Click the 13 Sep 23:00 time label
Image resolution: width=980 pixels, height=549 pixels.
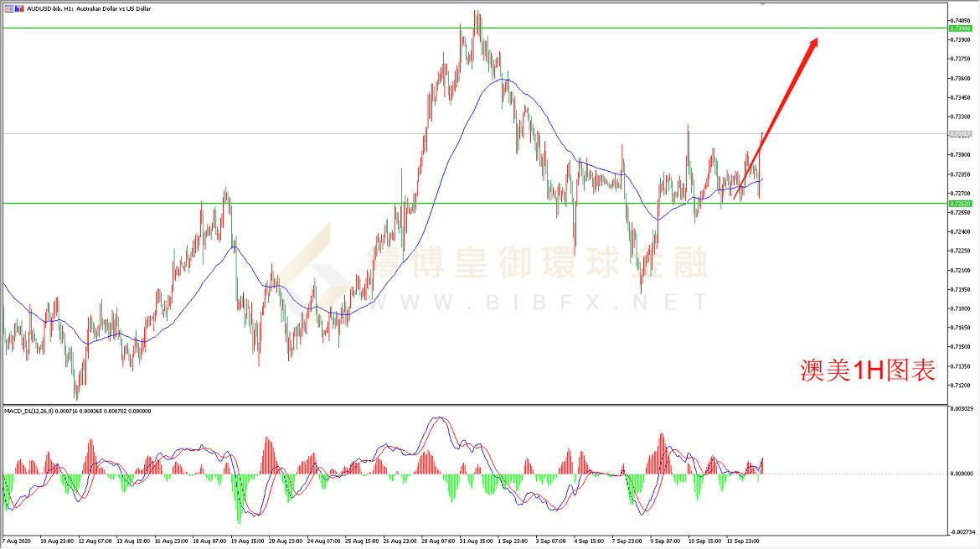(742, 541)
